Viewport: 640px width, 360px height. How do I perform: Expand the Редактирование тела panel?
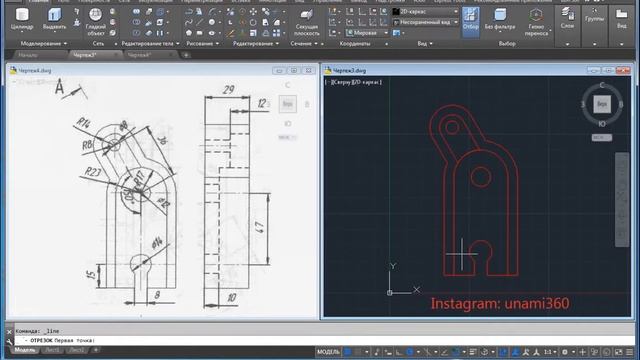click(x=150, y=43)
